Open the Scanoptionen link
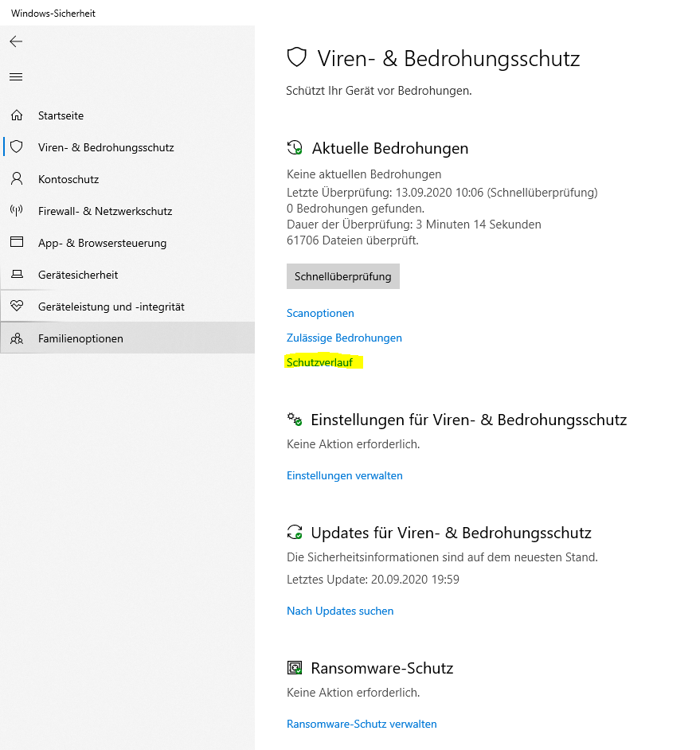 click(320, 313)
